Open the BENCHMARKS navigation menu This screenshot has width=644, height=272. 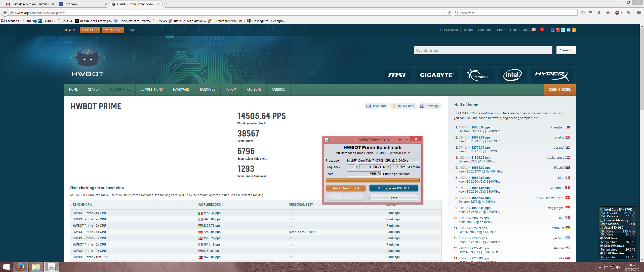tap(120, 90)
